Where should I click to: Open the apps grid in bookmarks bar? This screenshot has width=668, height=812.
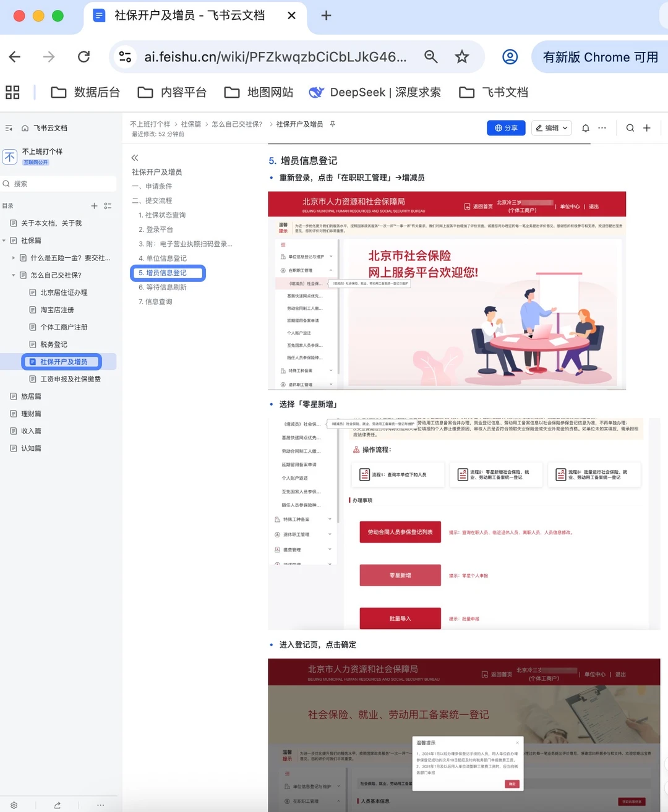(12, 92)
